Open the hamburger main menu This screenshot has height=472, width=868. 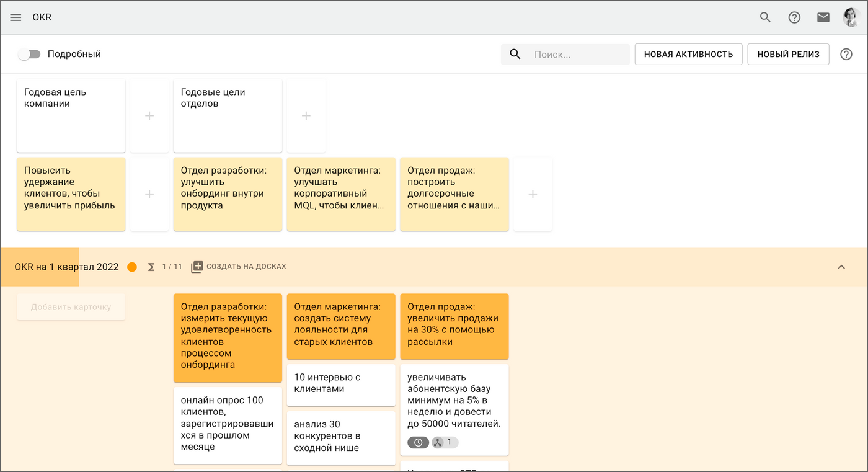(x=15, y=17)
